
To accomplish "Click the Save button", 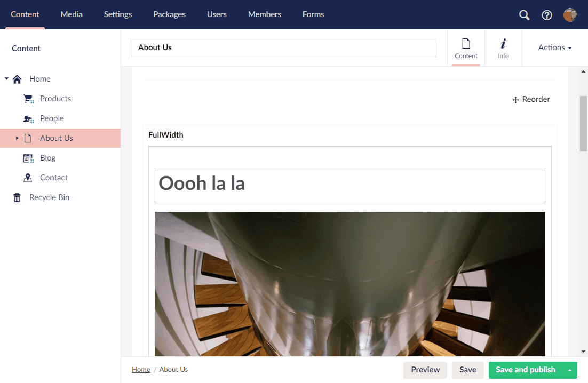I will [x=467, y=370].
